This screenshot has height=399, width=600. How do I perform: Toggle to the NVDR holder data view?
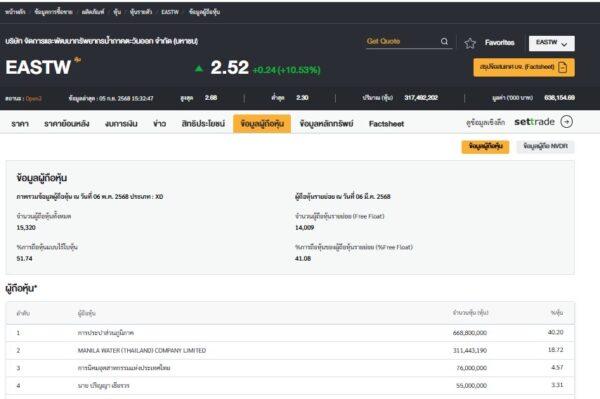point(545,146)
